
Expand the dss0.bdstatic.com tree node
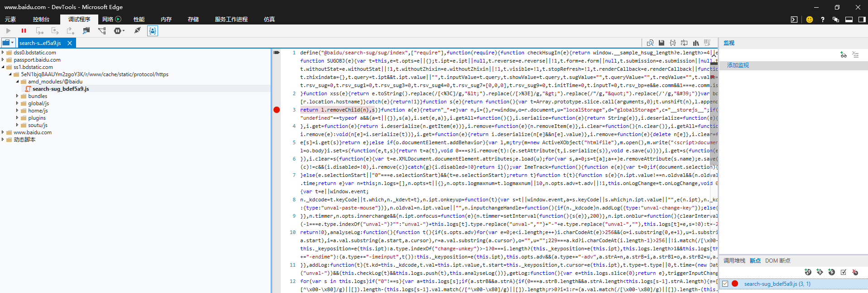[x=3, y=53]
